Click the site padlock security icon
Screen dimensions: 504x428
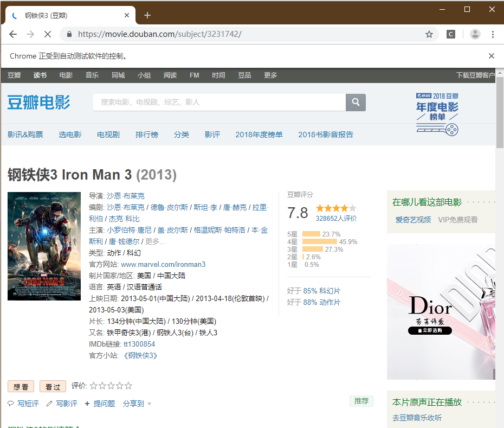(x=69, y=34)
